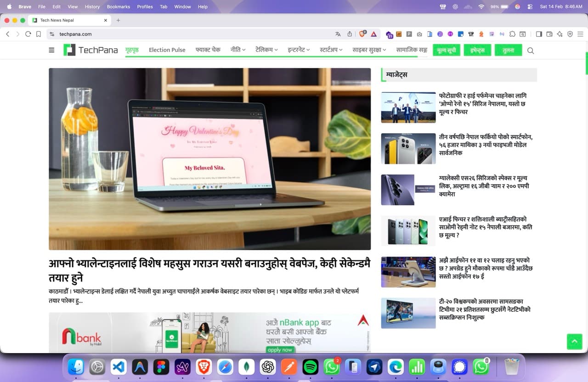This screenshot has height=382, width=588.
Task: Open TechPana's search magnifier icon
Action: pos(530,51)
